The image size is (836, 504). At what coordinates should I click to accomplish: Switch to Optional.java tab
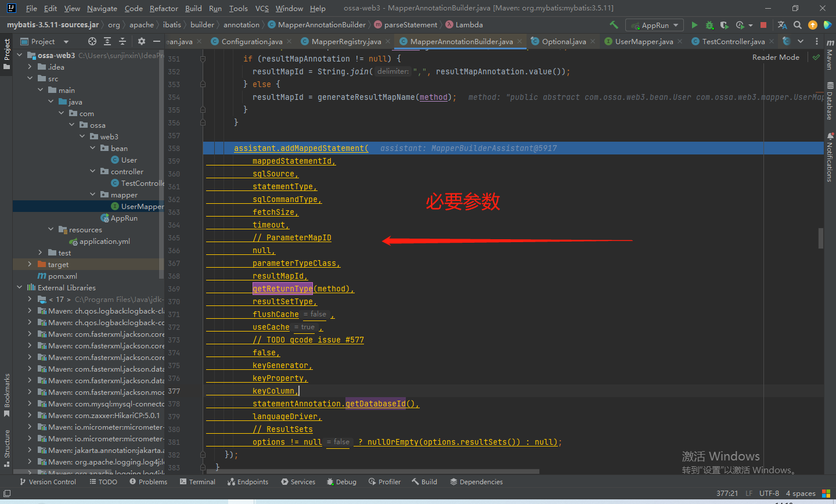tap(564, 41)
